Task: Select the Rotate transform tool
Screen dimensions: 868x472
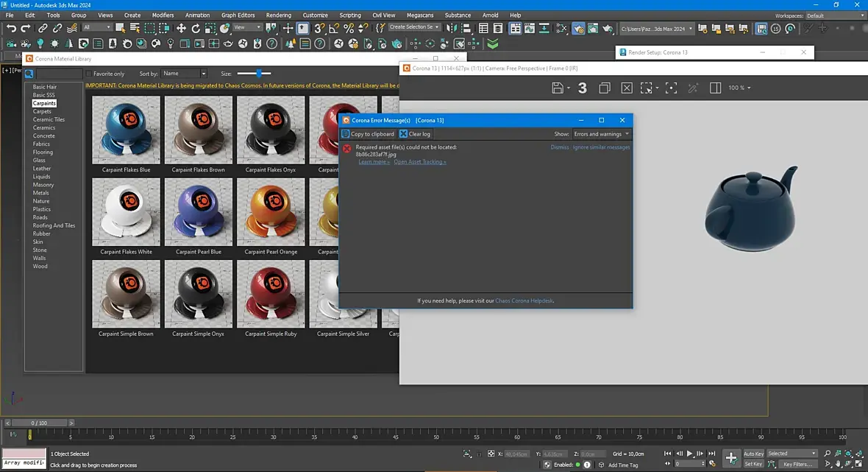Action: [x=196, y=28]
